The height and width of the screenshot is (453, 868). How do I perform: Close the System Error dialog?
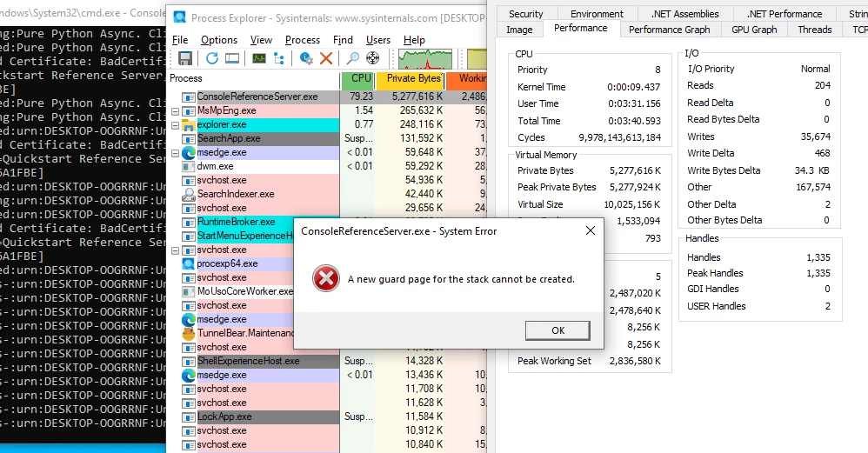click(591, 230)
